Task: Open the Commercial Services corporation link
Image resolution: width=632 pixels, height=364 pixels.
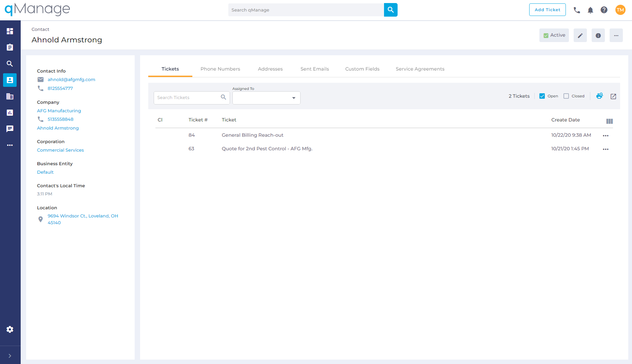Action: (60, 150)
